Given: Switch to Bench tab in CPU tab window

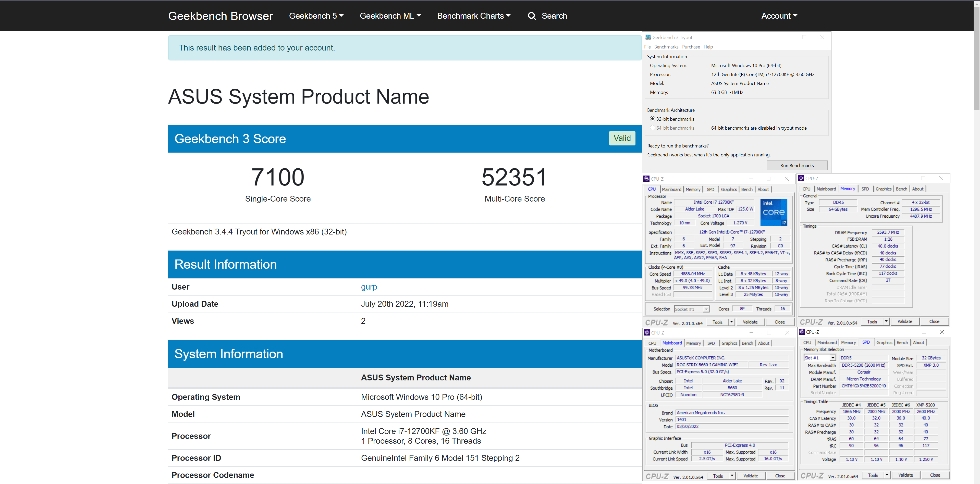Looking at the screenshot, I should (x=746, y=189).
